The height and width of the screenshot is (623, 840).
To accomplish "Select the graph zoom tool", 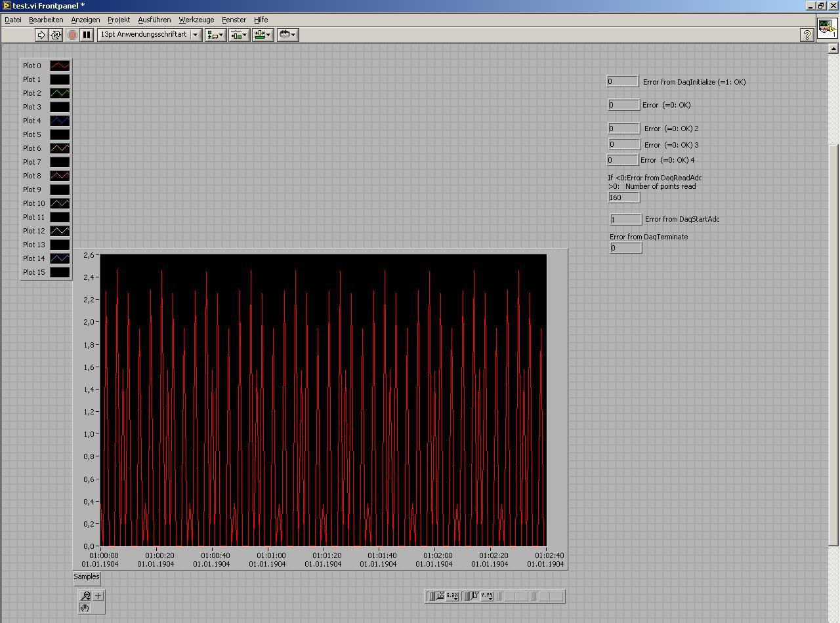I will click(x=85, y=595).
